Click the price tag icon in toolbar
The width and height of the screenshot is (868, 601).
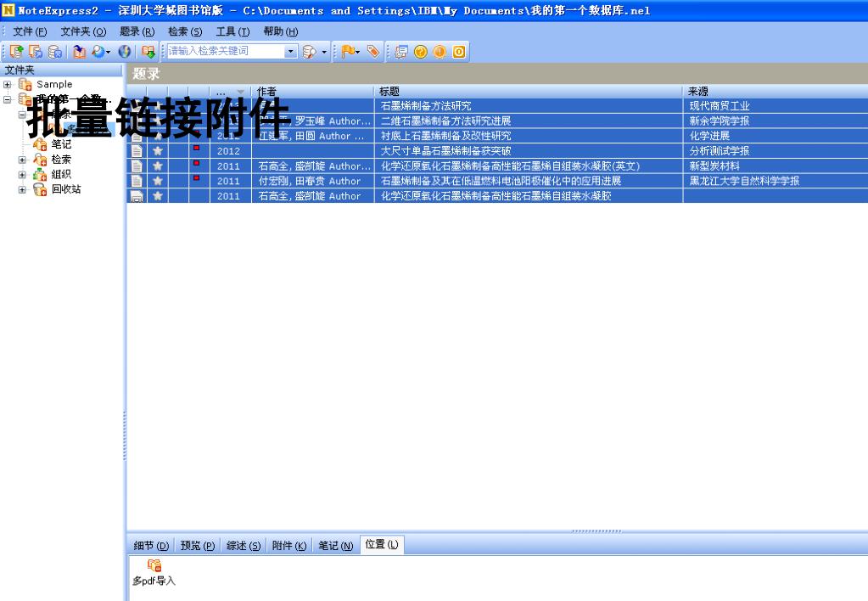point(373,52)
